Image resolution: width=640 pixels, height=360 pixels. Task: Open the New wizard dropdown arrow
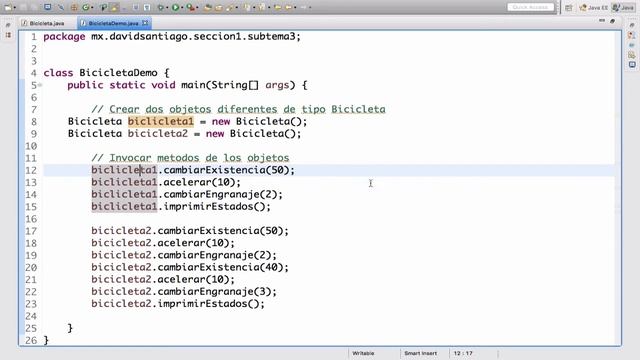click(15, 7)
